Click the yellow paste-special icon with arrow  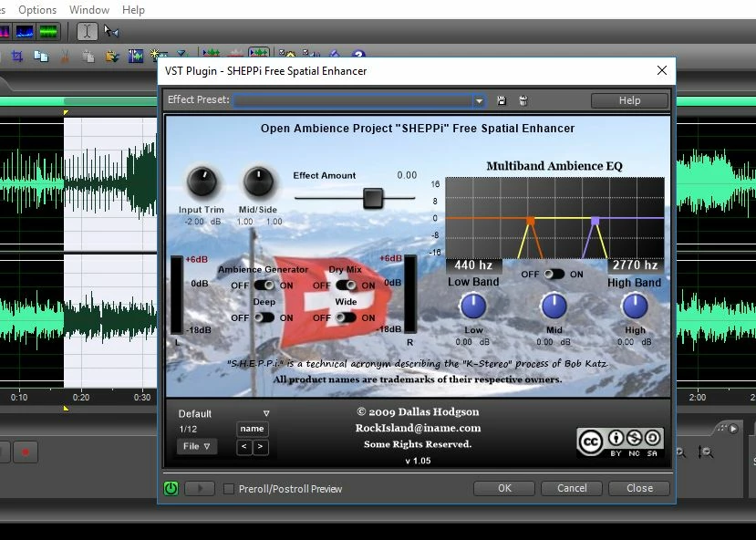tap(112, 57)
